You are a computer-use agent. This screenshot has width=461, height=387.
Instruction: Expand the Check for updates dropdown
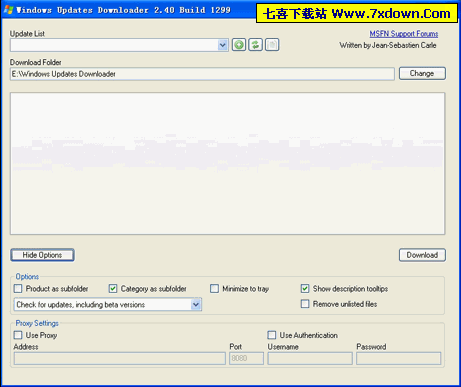(196, 304)
